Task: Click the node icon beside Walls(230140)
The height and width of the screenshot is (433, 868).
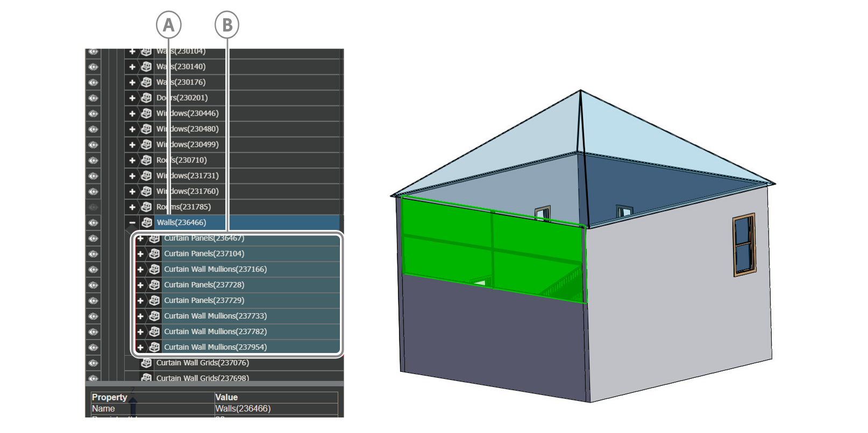Action: click(x=146, y=67)
